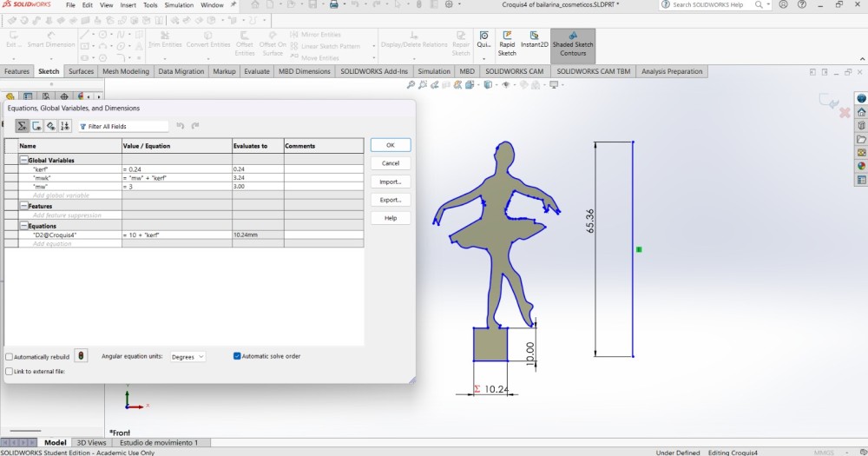
Task: Switch to Sketch Equation View icon
Action: point(36,126)
